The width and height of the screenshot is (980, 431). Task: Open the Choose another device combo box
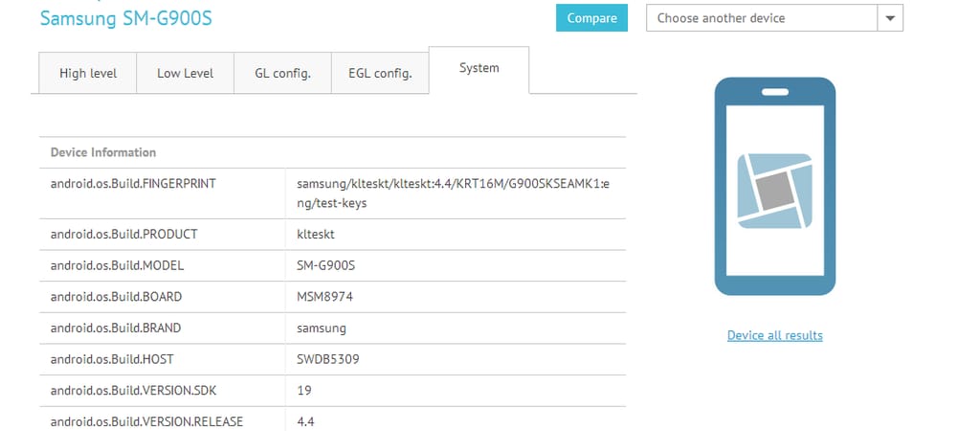[x=762, y=18]
